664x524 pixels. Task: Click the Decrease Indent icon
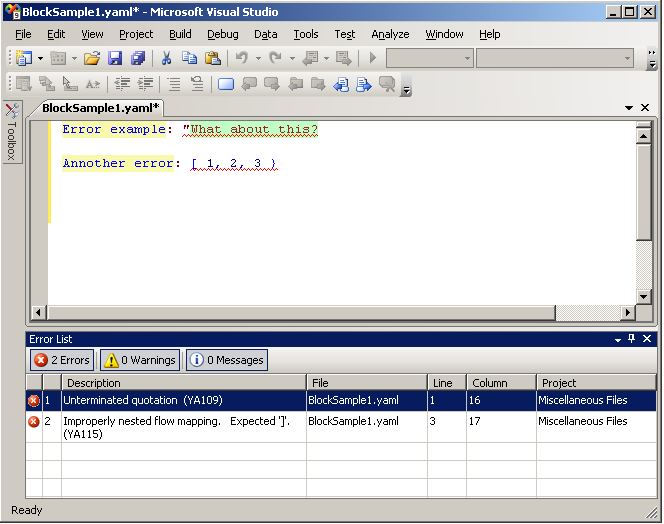(122, 84)
